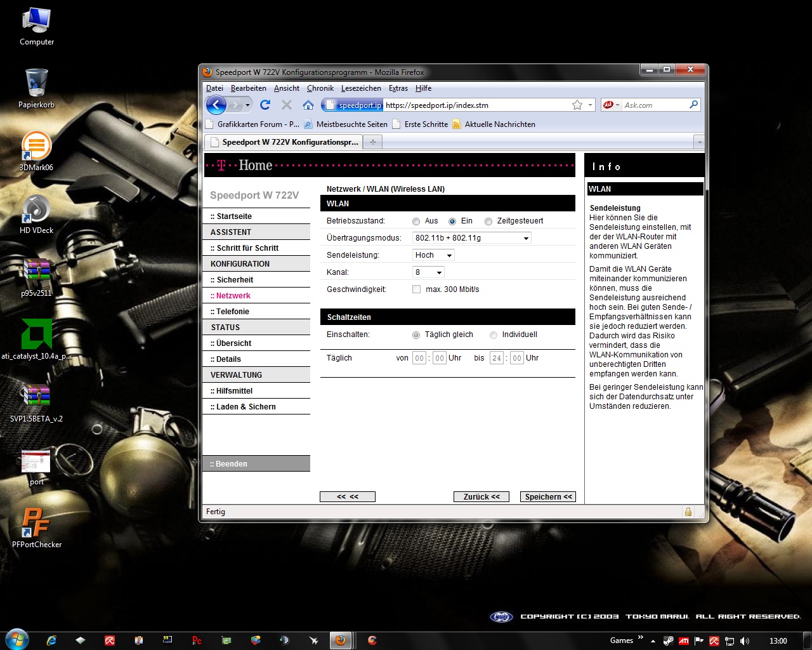Enable the max. 300 Mbit/s checkbox
This screenshot has height=650, width=812.
pyautogui.click(x=416, y=289)
